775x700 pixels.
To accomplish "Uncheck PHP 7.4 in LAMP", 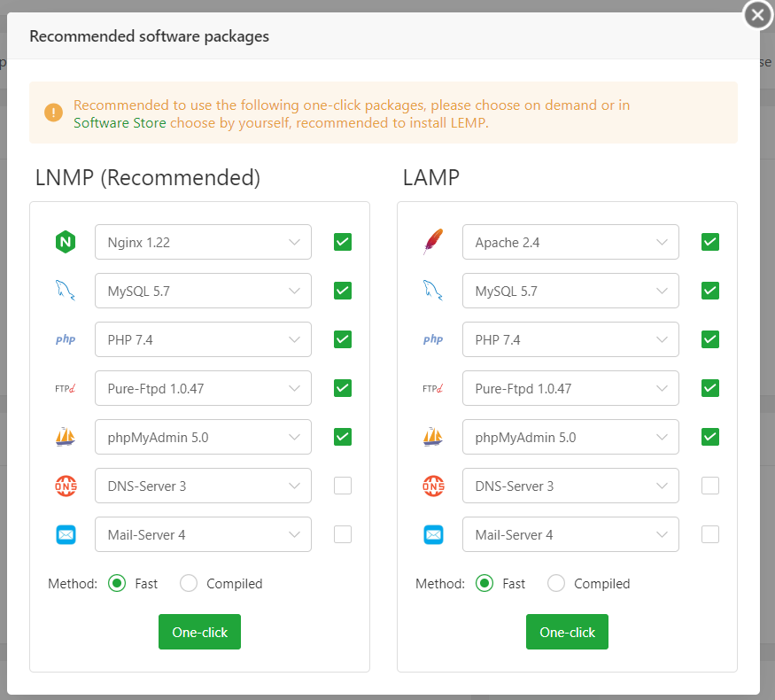I will (710, 339).
